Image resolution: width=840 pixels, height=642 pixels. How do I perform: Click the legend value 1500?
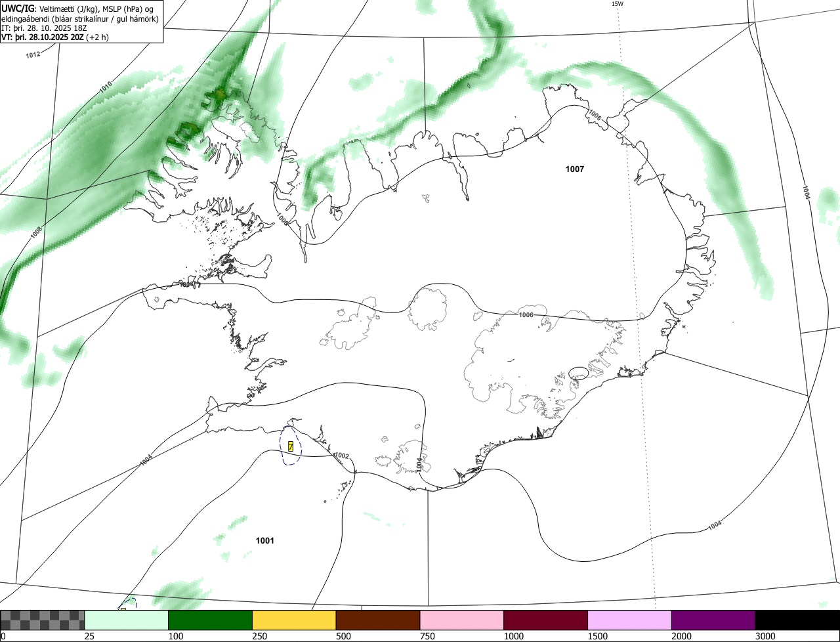pos(598,636)
